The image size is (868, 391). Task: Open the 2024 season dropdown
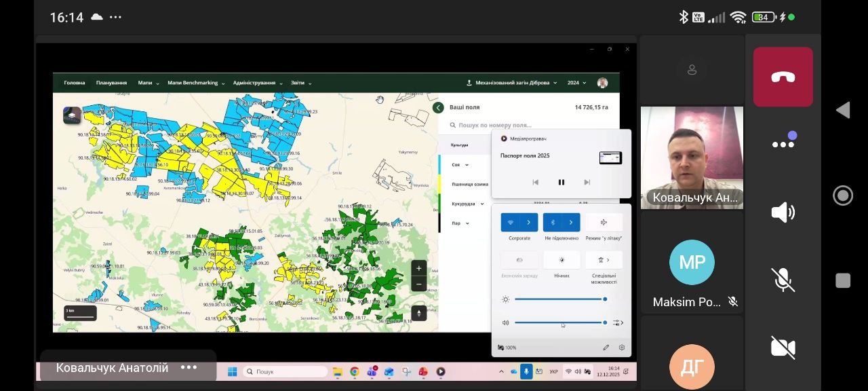[577, 83]
